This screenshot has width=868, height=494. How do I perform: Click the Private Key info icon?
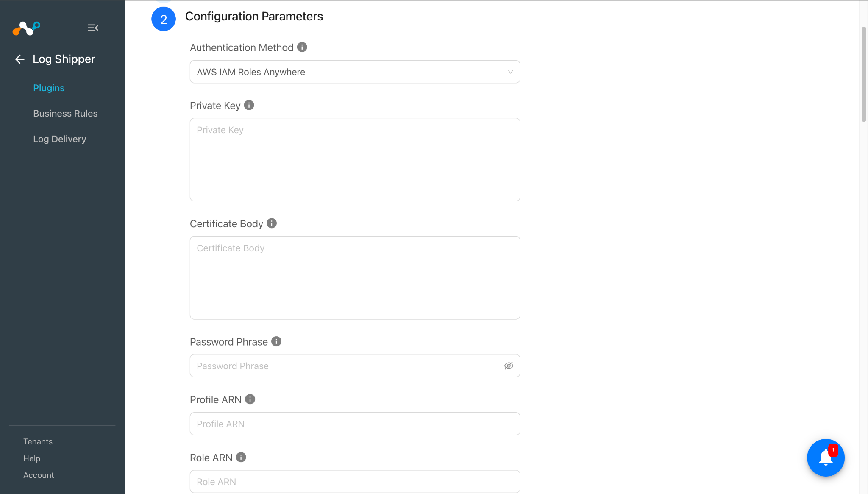[x=249, y=105]
